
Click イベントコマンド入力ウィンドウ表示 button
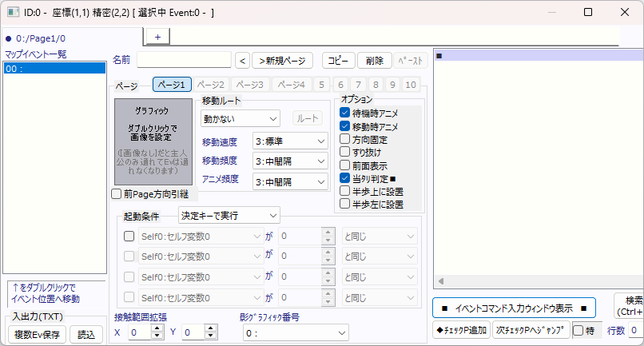514,308
